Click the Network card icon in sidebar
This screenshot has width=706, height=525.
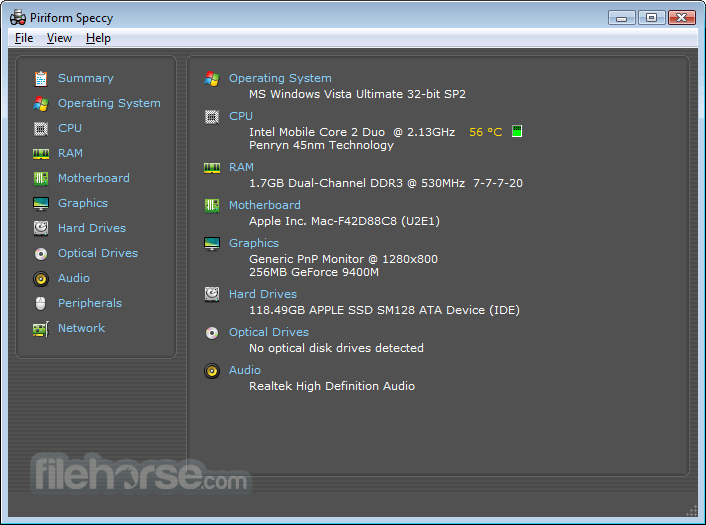(x=41, y=329)
